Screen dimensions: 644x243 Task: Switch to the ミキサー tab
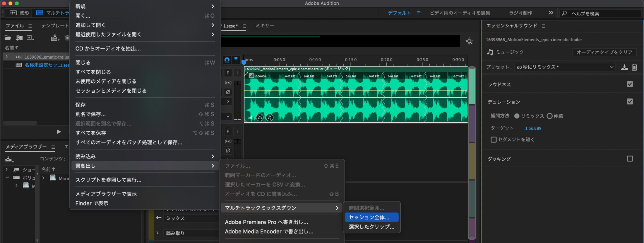coord(265,26)
